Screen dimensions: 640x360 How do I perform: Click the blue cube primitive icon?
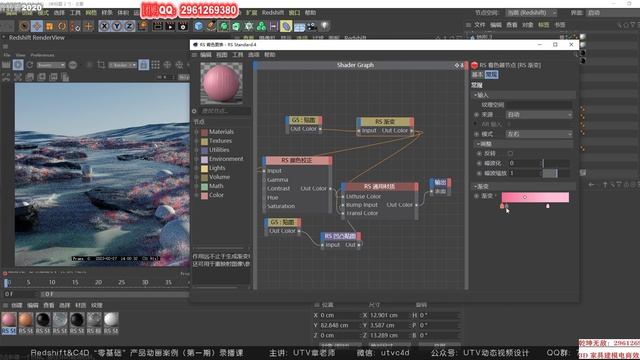(x=198, y=26)
